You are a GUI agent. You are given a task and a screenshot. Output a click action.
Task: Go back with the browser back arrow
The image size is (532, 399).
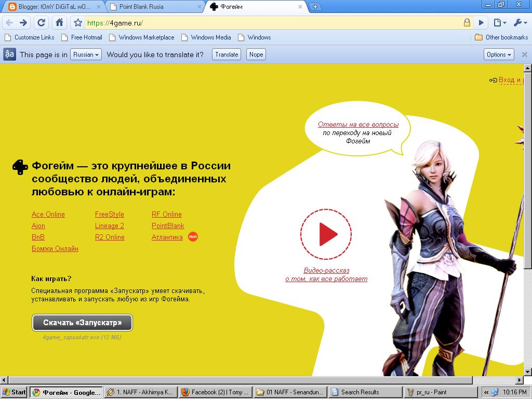(x=9, y=23)
